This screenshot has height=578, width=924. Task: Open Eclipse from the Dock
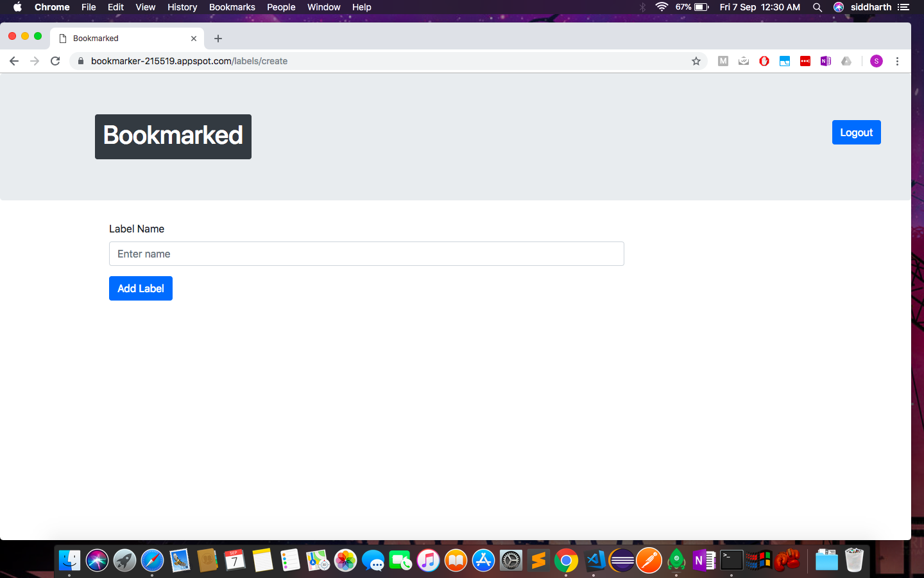[x=621, y=561]
